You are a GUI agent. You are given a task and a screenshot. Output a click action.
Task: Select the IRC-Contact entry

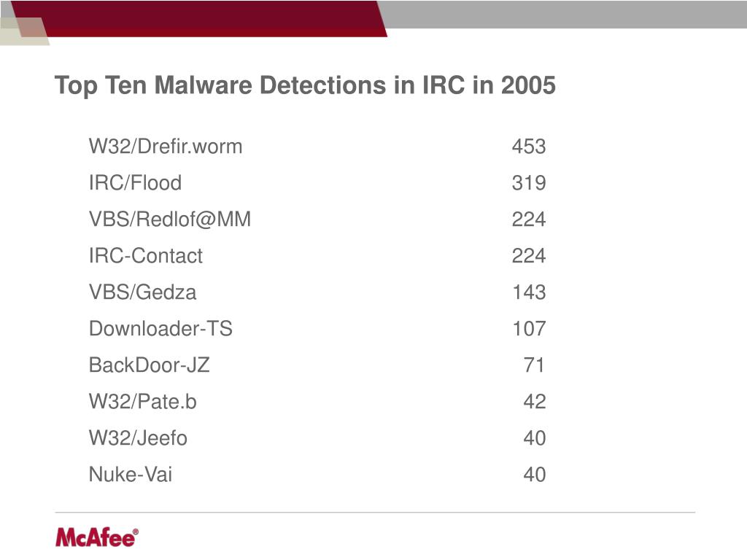(x=145, y=256)
